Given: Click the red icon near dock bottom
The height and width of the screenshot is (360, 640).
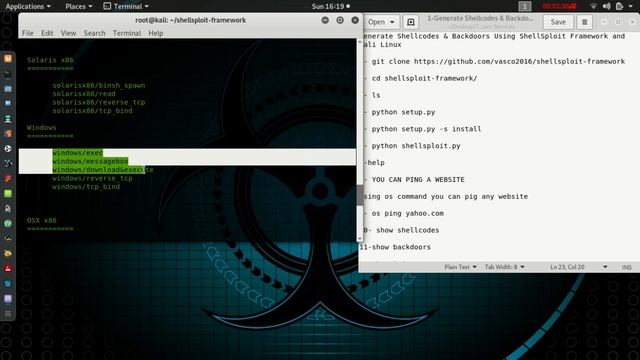Looking at the screenshot, I should point(8,269).
